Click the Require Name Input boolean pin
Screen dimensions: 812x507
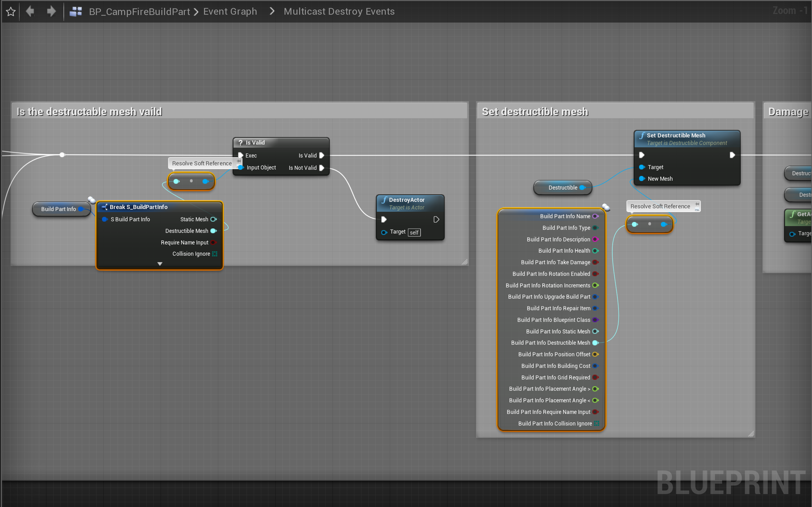(x=214, y=242)
